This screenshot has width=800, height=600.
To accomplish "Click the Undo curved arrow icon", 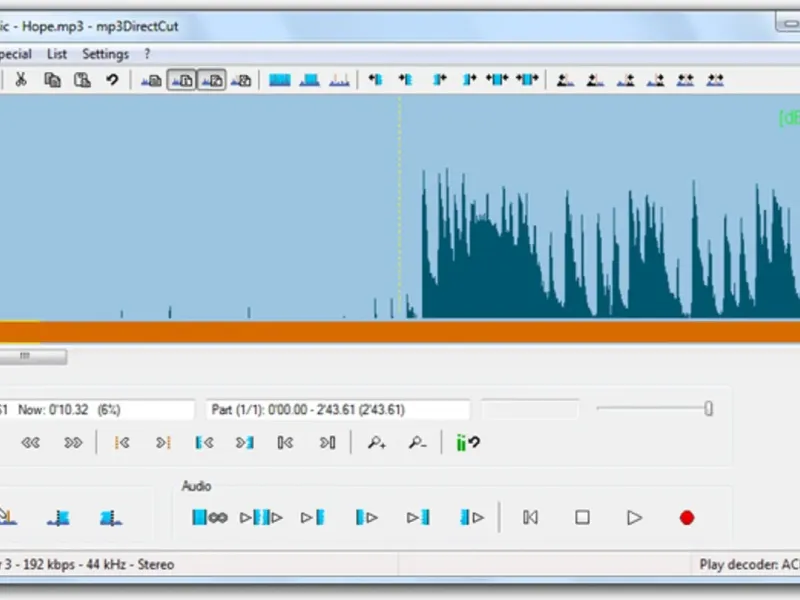I will (112, 80).
